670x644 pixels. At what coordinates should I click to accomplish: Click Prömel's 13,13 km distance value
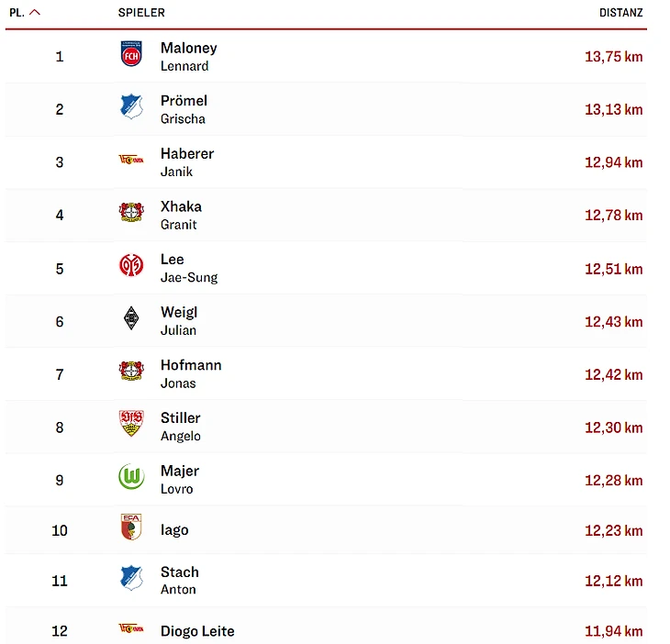point(613,109)
